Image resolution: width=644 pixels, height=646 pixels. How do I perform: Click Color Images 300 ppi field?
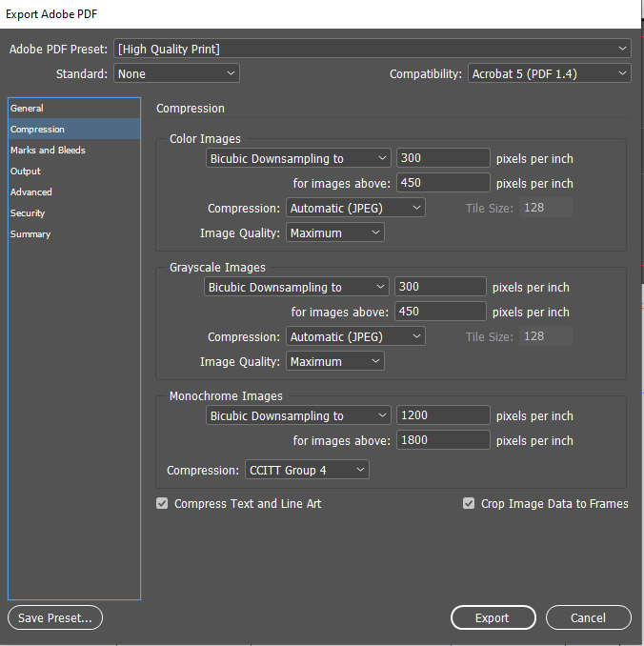(443, 158)
